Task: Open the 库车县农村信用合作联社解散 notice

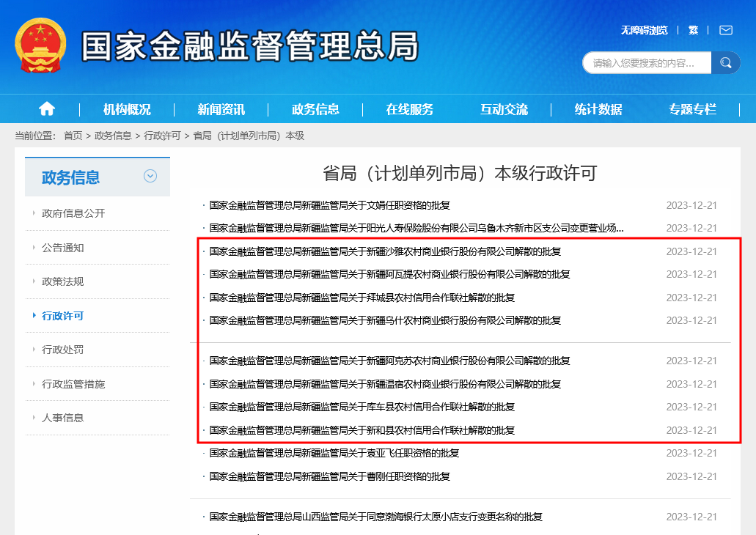Action: 362,407
